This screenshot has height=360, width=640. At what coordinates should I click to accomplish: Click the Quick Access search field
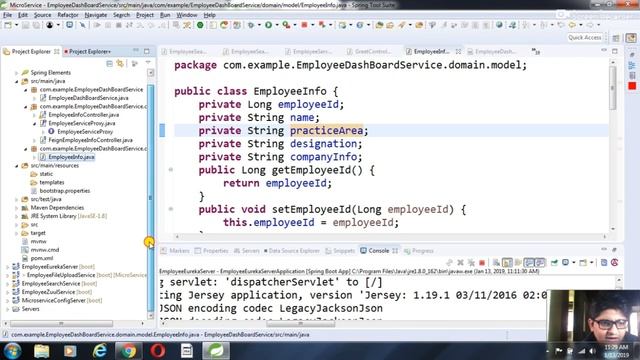tap(585, 38)
